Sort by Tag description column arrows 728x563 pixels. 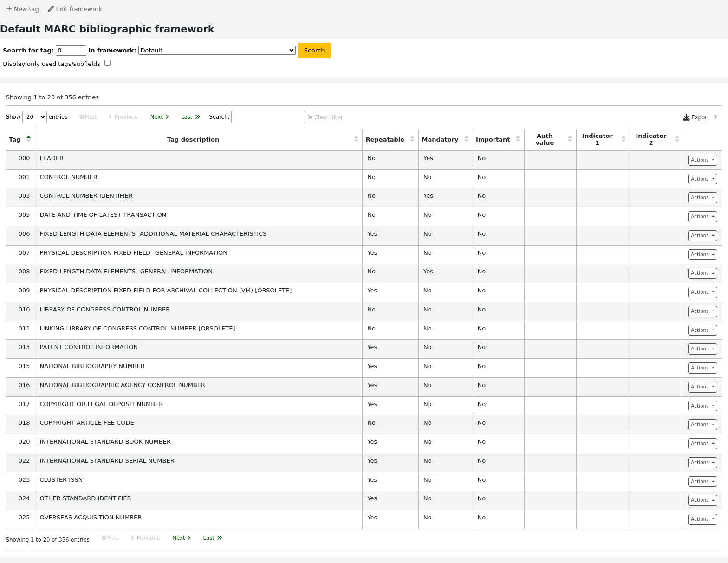[x=356, y=139]
